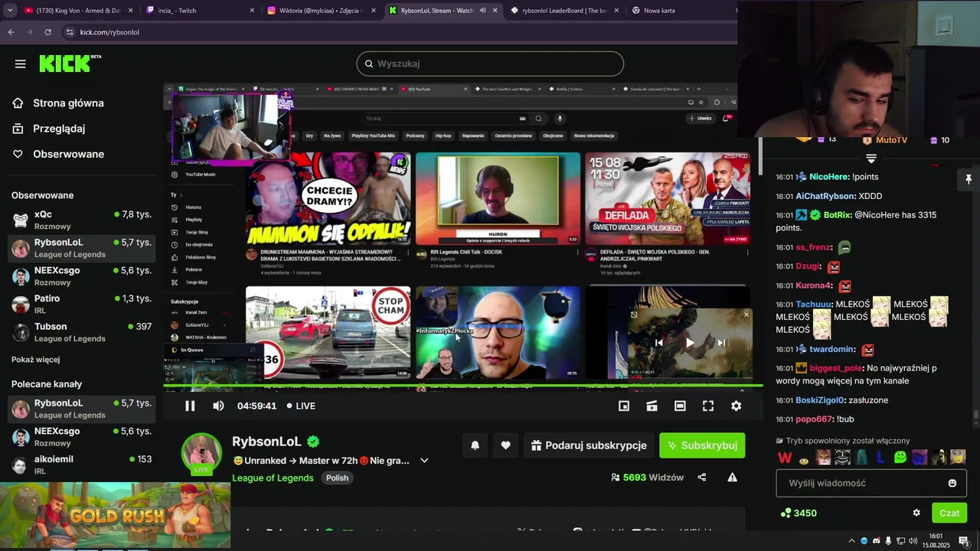Open NEEXcsgo under Obserwowane list

click(82, 275)
